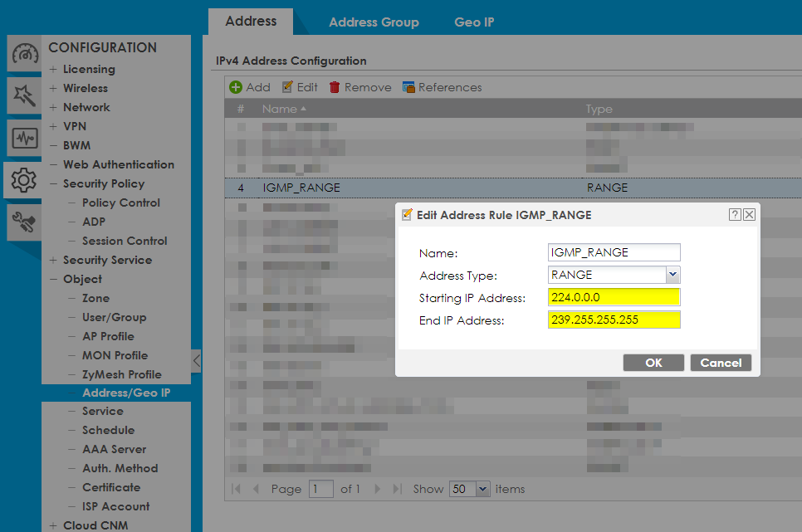The width and height of the screenshot is (802, 532).
Task: Collapse the Security Policy section
Action: click(x=53, y=183)
